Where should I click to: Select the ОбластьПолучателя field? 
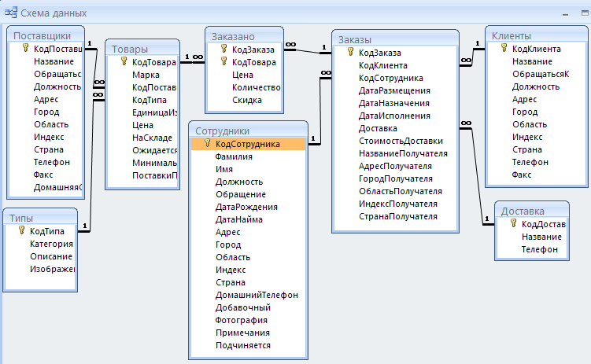pyautogui.click(x=401, y=191)
